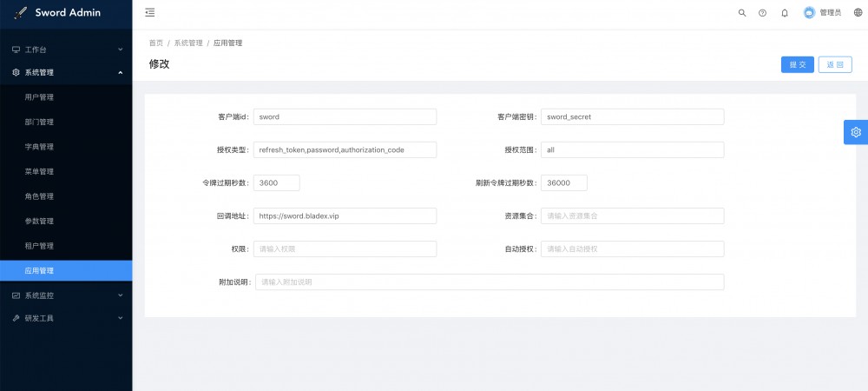Focus the 授权类型 input field
This screenshot has height=391, width=868.
pyautogui.click(x=345, y=150)
